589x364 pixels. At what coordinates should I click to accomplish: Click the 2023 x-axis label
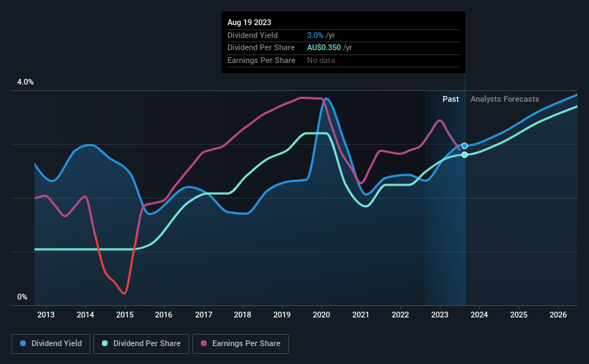440,315
